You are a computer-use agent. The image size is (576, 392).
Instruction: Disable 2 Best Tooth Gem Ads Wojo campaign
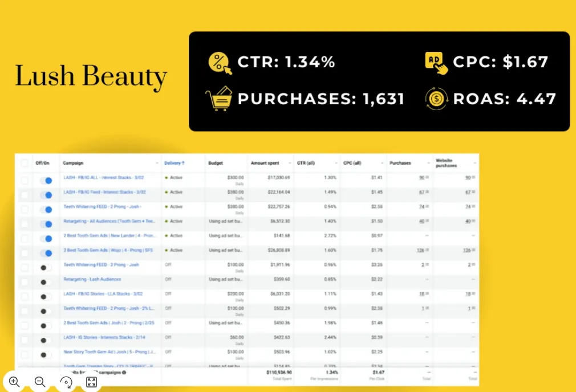46,253
